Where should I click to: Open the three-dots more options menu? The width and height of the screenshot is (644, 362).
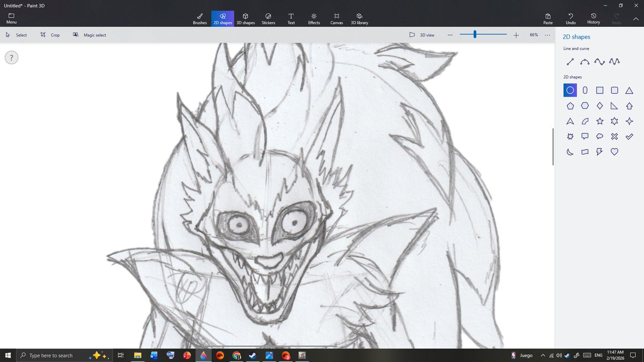(x=547, y=35)
